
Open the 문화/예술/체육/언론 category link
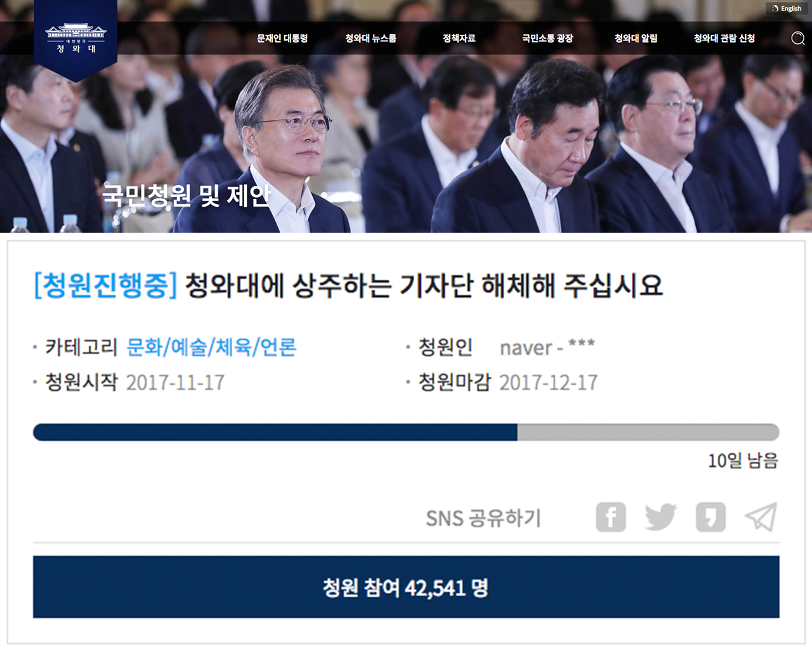pyautogui.click(x=211, y=347)
